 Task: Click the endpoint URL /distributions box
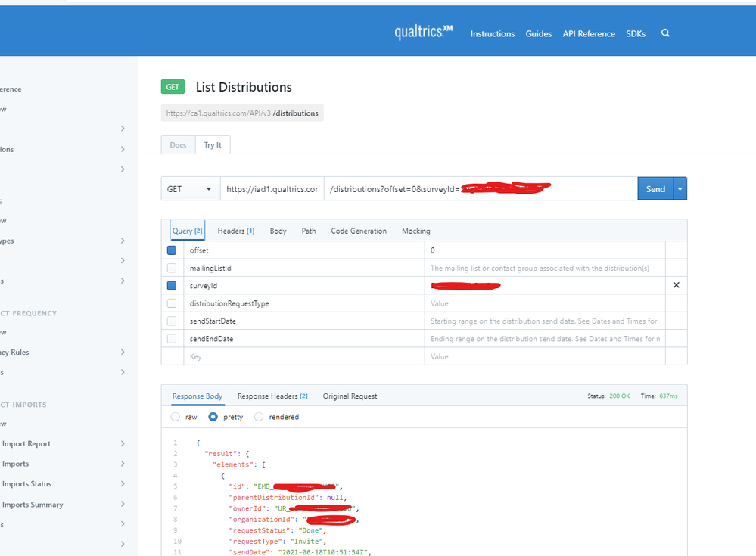coord(242,113)
